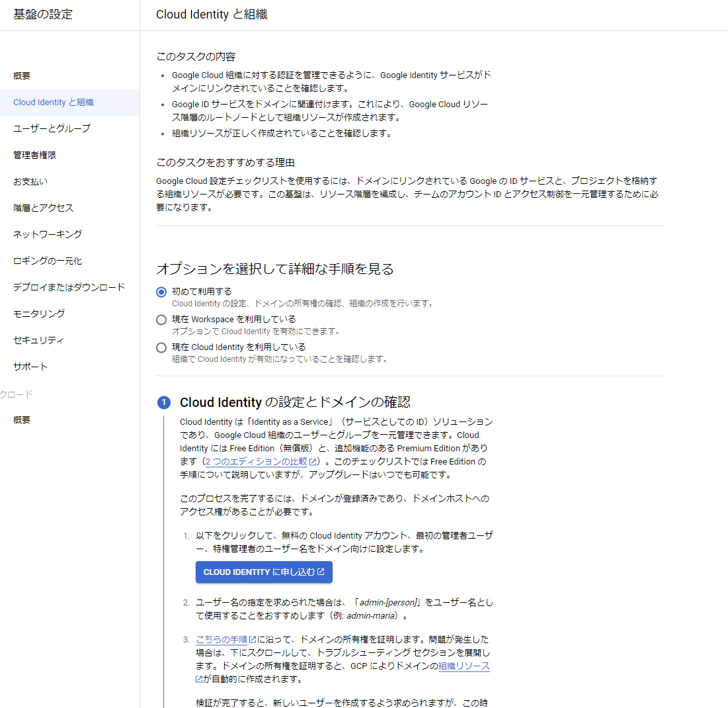The width and height of the screenshot is (728, 708).
Task: Open デプロイまたはダウンロード item
Action: [69, 287]
